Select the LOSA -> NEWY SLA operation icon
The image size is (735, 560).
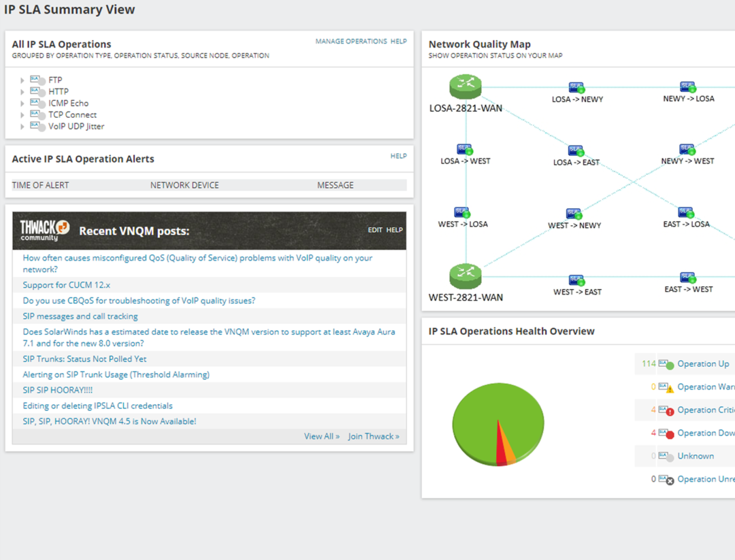(576, 87)
